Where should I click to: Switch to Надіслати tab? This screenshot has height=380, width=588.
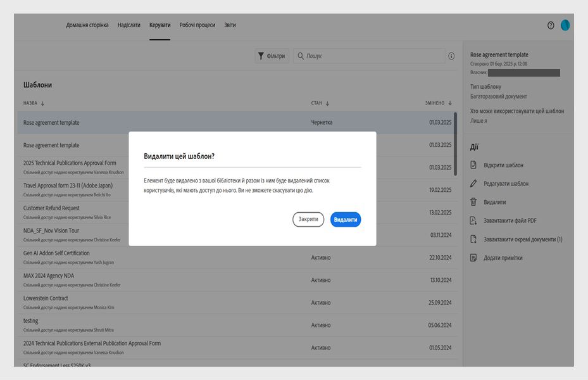coord(129,25)
